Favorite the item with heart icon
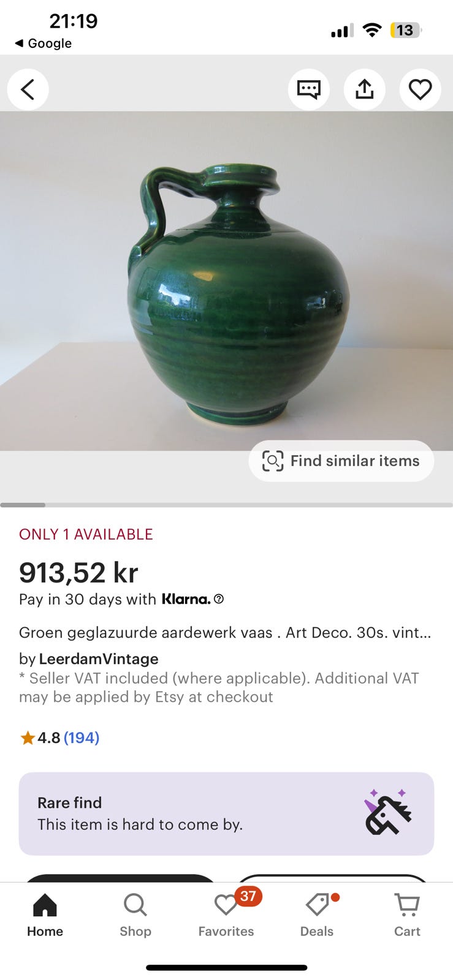This screenshot has width=453, height=980. [421, 89]
